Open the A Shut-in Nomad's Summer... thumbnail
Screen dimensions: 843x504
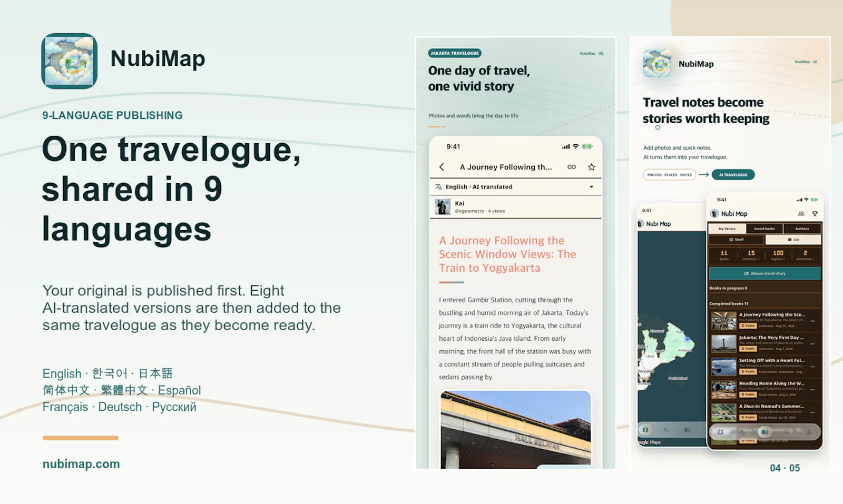click(723, 412)
